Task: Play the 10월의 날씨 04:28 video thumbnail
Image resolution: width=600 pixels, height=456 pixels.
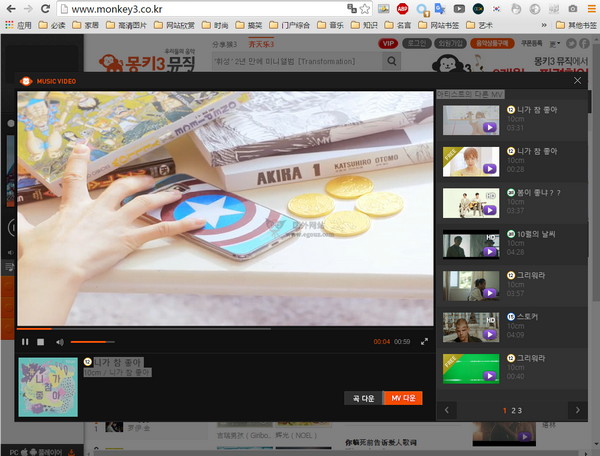Action: coord(471,244)
